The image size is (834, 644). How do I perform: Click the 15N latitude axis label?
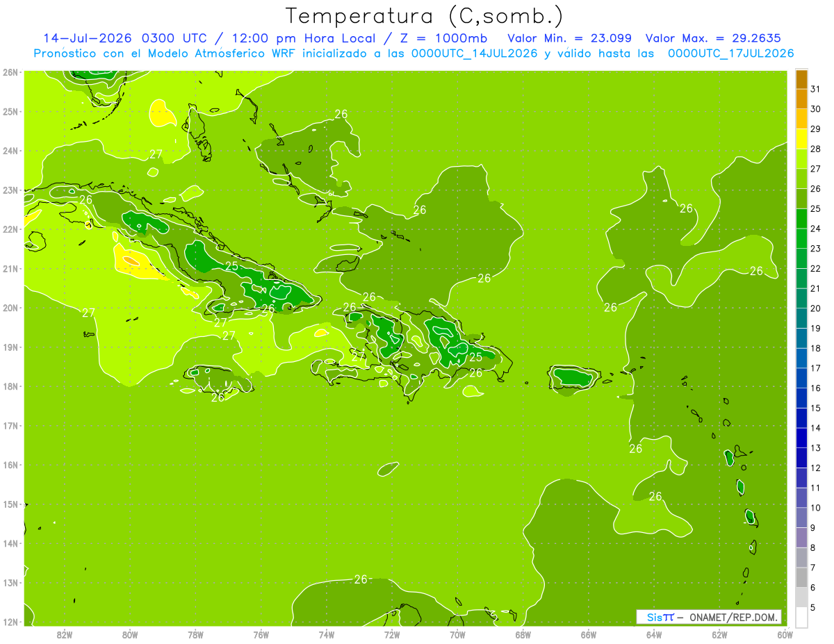point(10,504)
